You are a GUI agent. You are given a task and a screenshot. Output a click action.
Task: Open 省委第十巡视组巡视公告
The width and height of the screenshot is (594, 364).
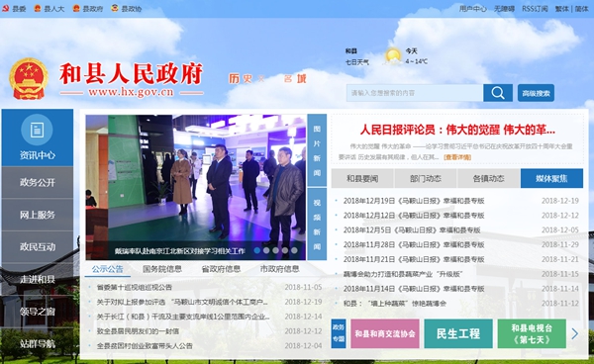[x=134, y=287]
